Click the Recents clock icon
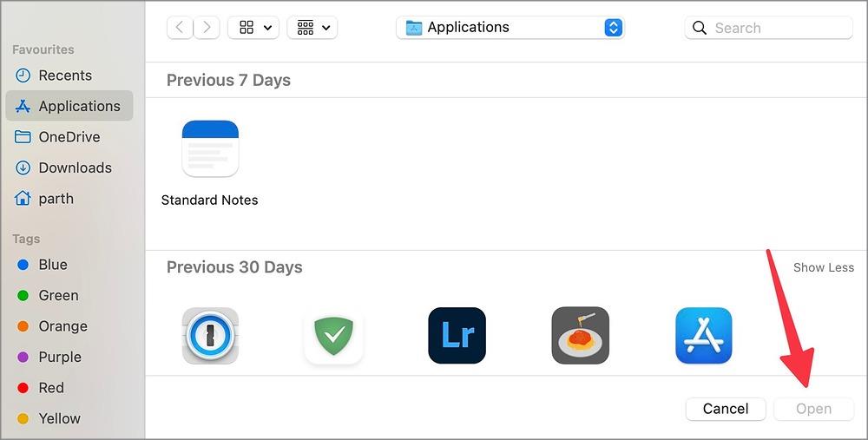Screen dimensions: 868x440 click(23, 76)
